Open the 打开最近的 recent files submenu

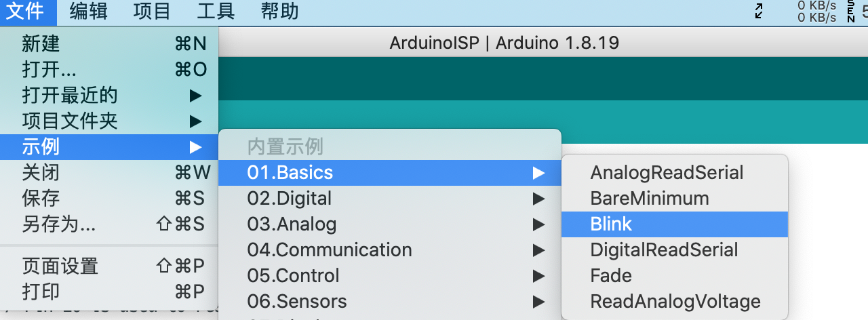click(109, 95)
